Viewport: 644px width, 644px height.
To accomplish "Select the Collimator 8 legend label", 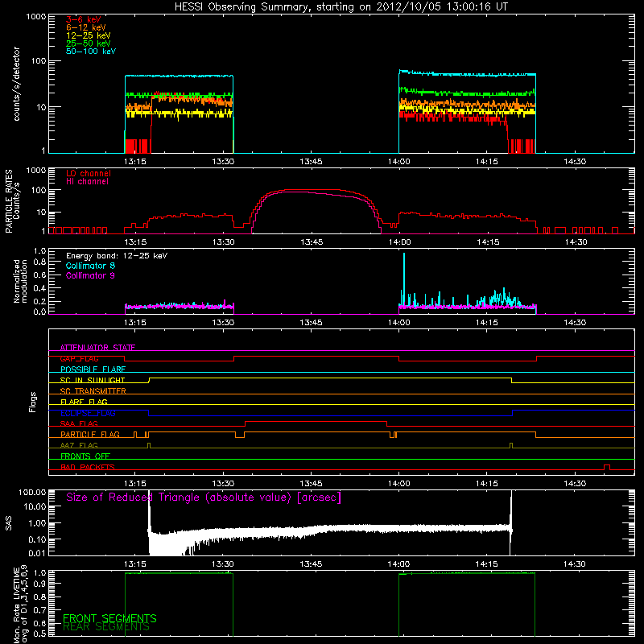I will (90, 266).
